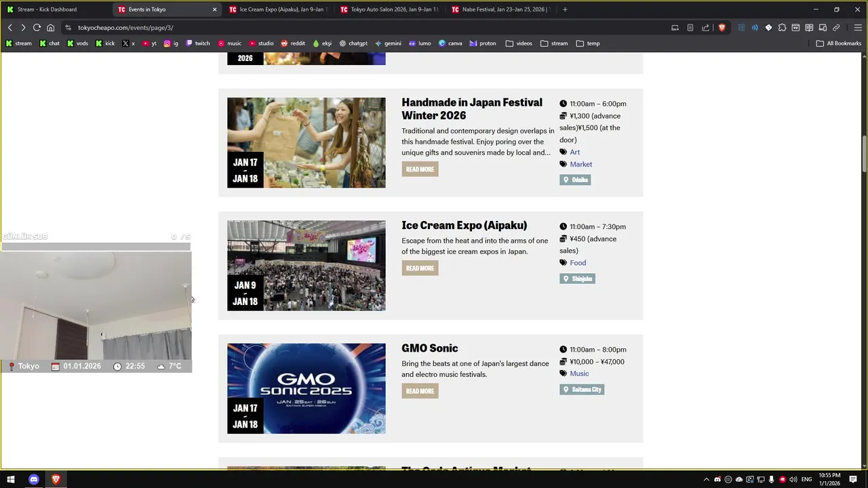This screenshot has height=488, width=868.
Task: Open the Handmade in Japan Festival title link
Action: (472, 108)
